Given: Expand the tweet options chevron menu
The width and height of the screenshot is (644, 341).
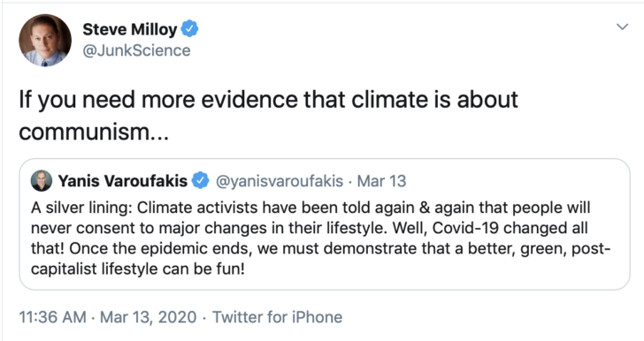Looking at the screenshot, I should [x=623, y=27].
